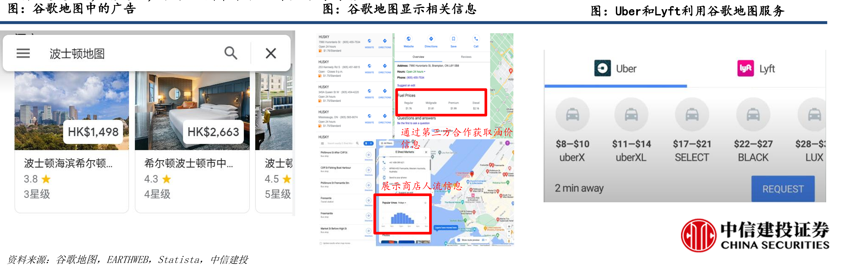Close the E Shed Markets panel
The width and height of the screenshot is (868, 265).
point(426,152)
